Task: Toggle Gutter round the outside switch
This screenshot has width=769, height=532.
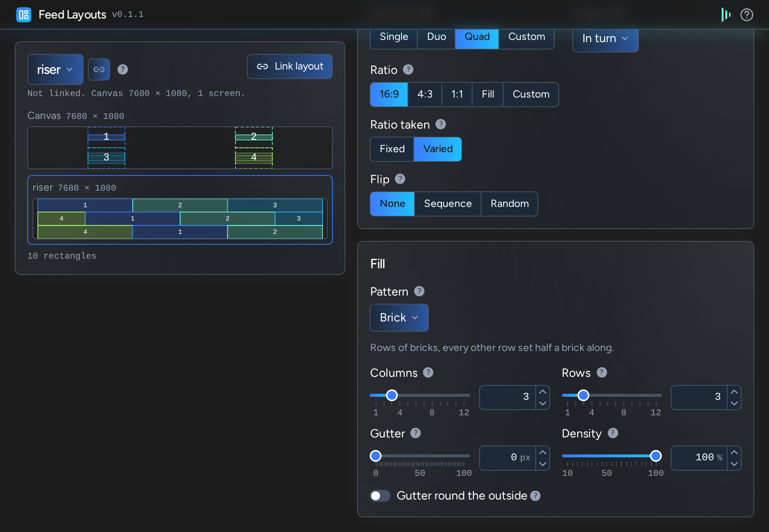Action: [380, 496]
